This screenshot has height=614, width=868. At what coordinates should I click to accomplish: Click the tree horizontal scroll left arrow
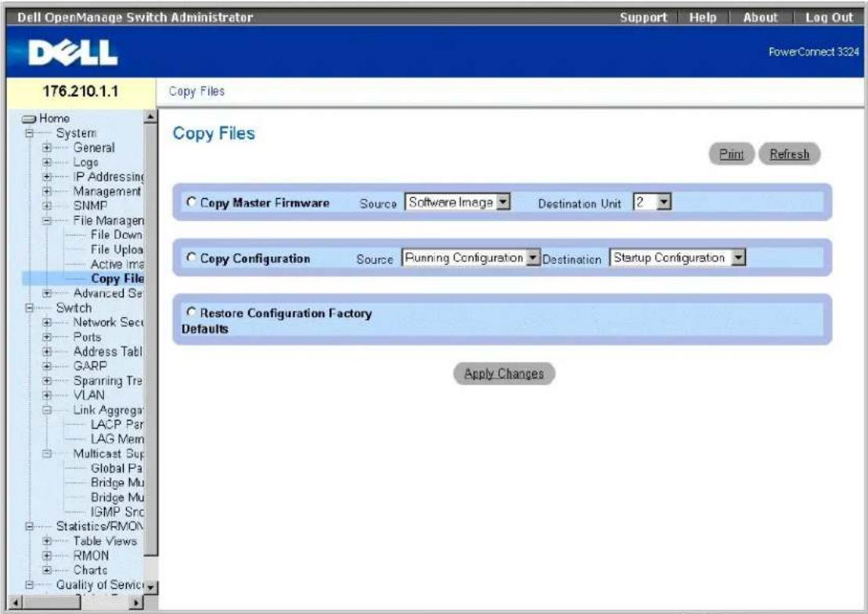pos(16,602)
